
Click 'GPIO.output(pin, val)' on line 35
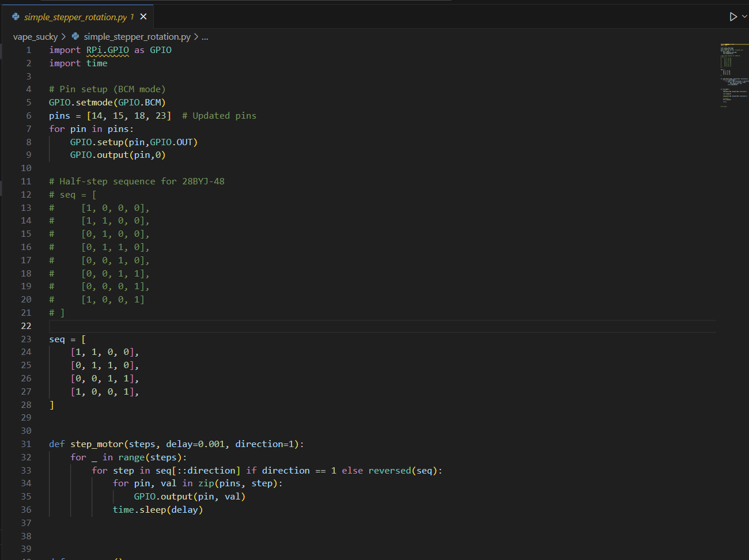pyautogui.click(x=190, y=497)
